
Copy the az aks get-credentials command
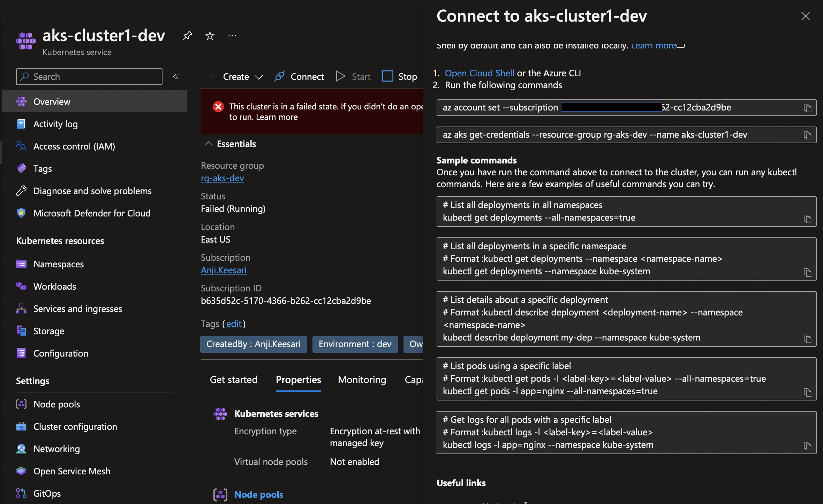pyautogui.click(x=808, y=135)
